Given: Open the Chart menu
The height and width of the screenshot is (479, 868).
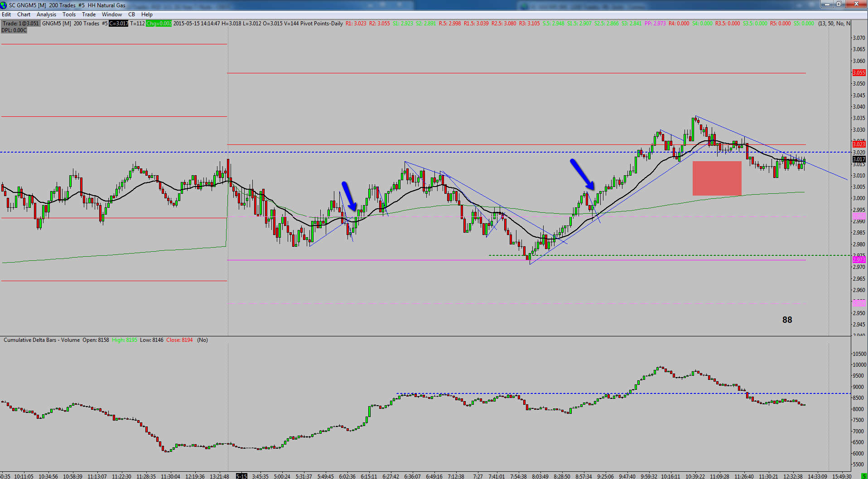Looking at the screenshot, I should [24, 14].
